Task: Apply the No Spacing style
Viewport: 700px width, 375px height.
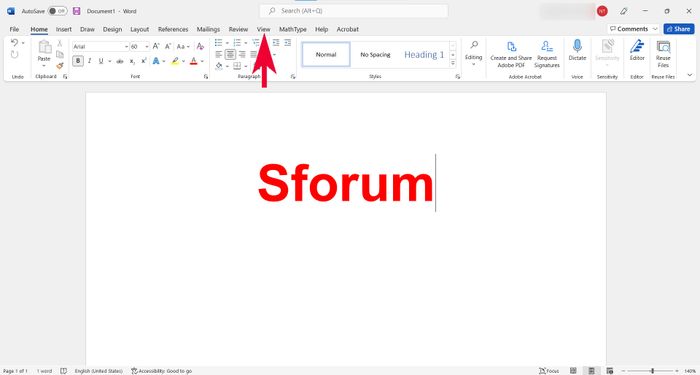Action: pos(375,54)
